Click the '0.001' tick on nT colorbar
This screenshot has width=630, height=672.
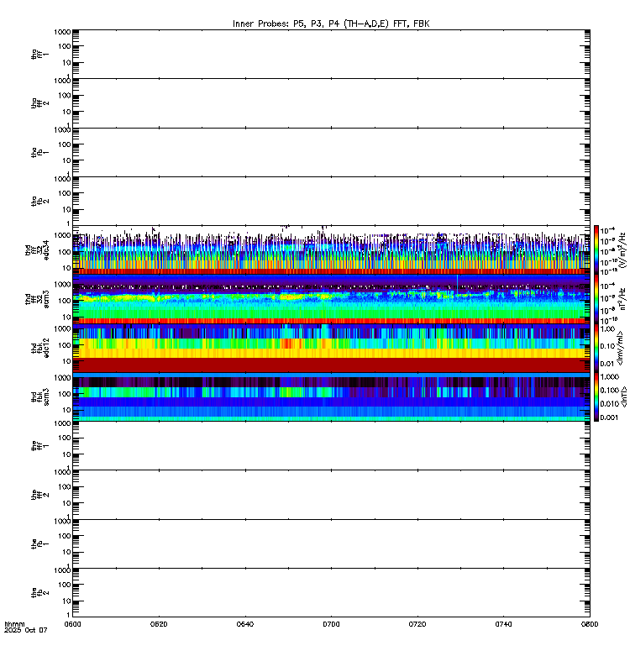click(x=609, y=417)
